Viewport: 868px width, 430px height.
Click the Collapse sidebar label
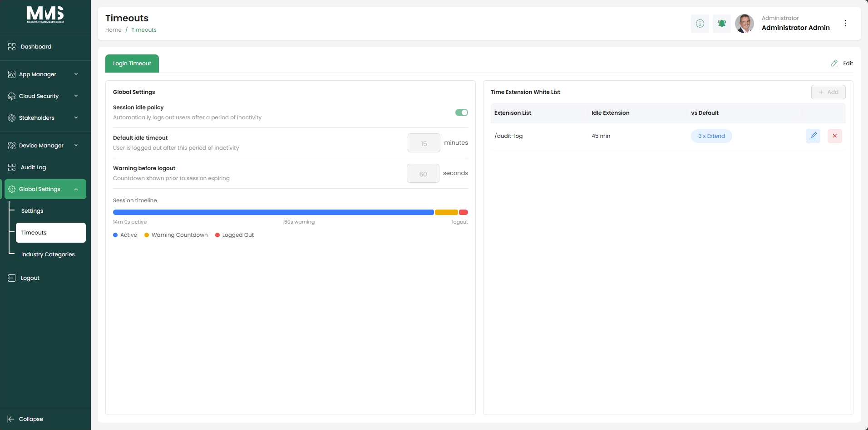click(x=31, y=419)
